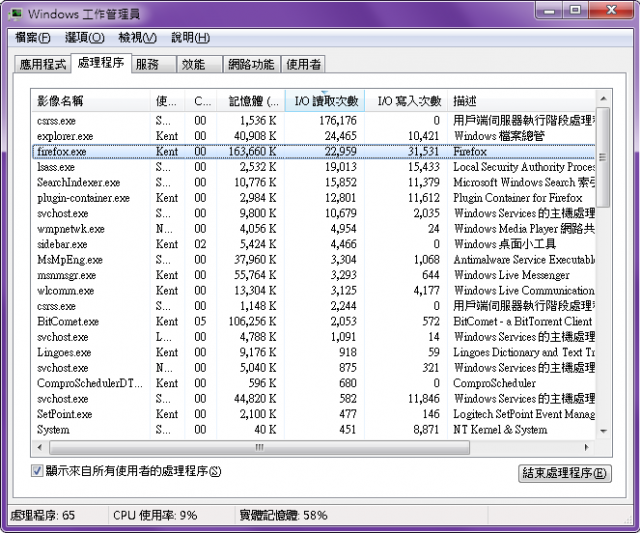Viewport: 640px width, 533px height.
Task: Sort by I/O 寫入次數 column header
Action: [x=406, y=101]
